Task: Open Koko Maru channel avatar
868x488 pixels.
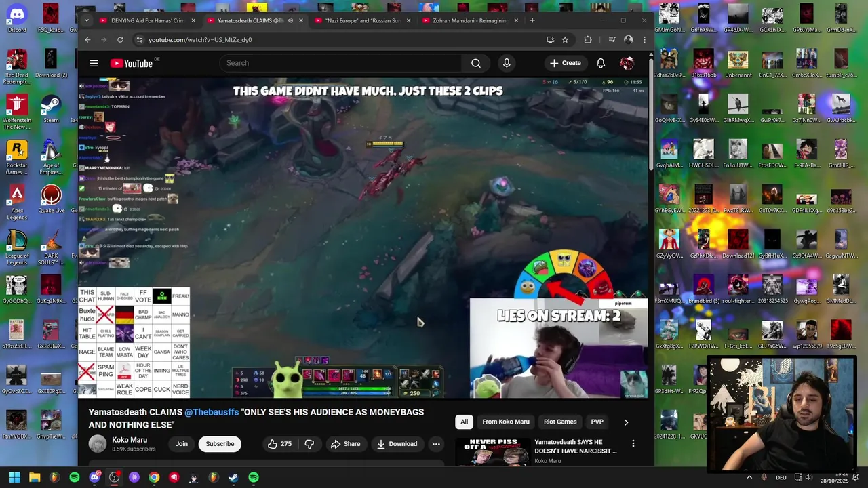Action: pyautogui.click(x=98, y=444)
